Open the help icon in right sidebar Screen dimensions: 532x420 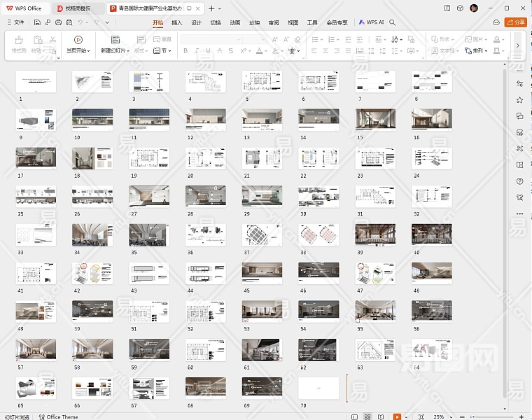point(519,181)
